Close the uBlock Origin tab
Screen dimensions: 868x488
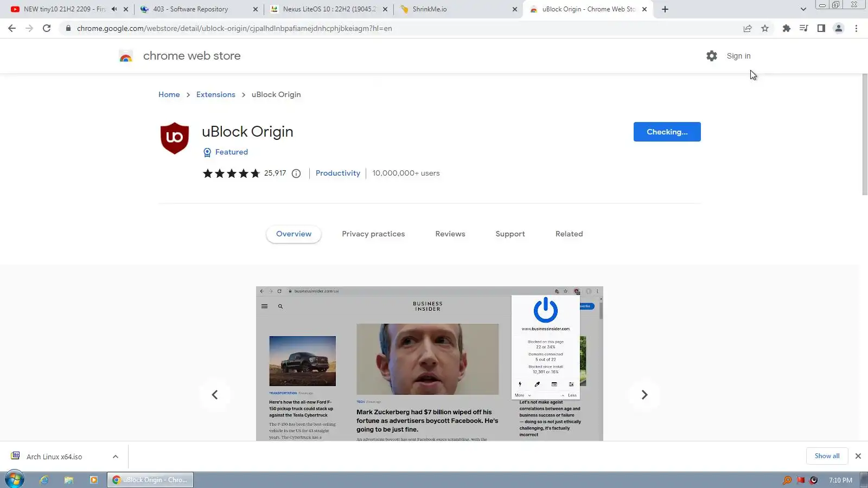click(x=644, y=9)
